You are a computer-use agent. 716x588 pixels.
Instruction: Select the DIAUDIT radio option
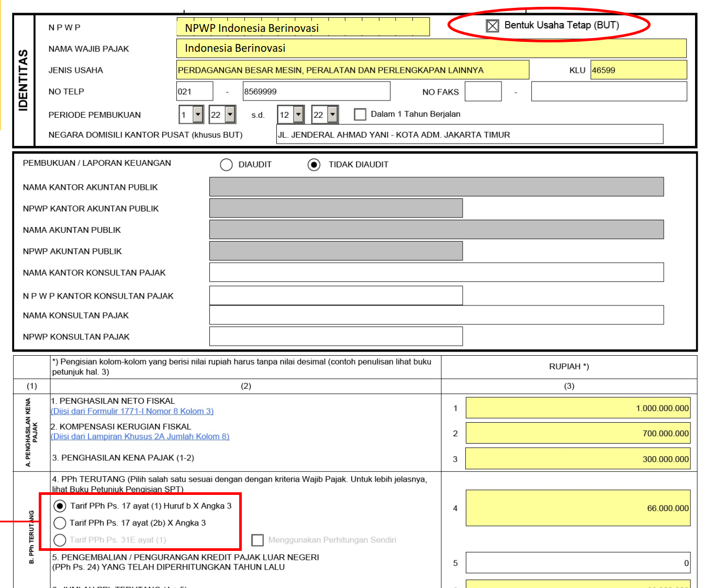[226, 165]
